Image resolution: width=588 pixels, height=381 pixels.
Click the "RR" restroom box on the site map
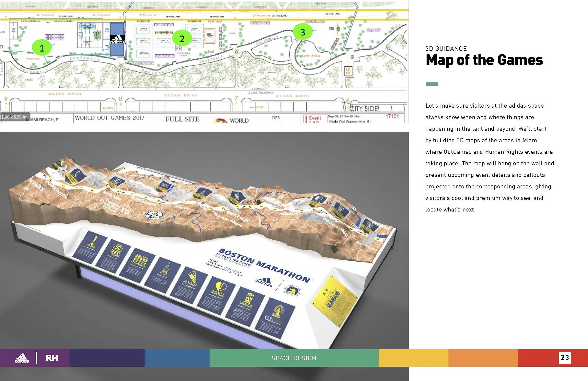point(348,71)
